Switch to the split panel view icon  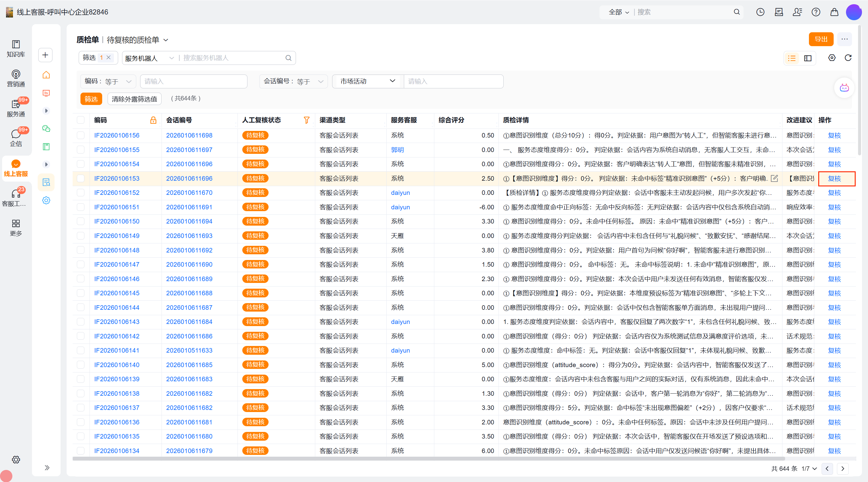pyautogui.click(x=808, y=58)
